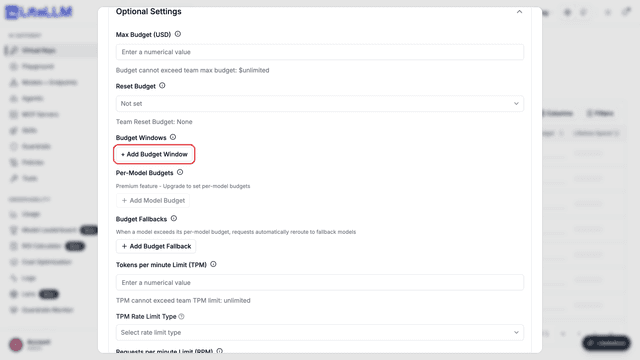The height and width of the screenshot is (360, 640).
Task: Click the Add Budget Fallback button
Action: click(156, 246)
